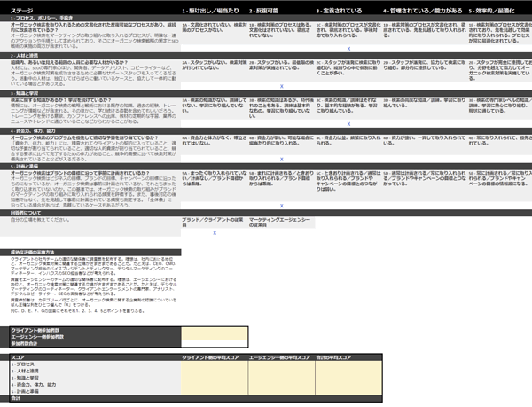Image resolution: width=532 pixels, height=407 pixels.
Task: Click the 'クライアント側の平均スコア' header
Action: point(210,357)
